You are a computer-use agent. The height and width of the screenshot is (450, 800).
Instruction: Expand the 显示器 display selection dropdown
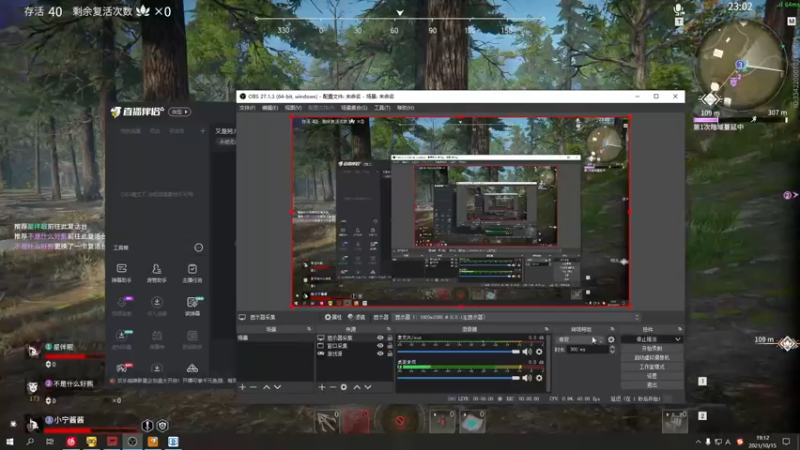click(516, 317)
